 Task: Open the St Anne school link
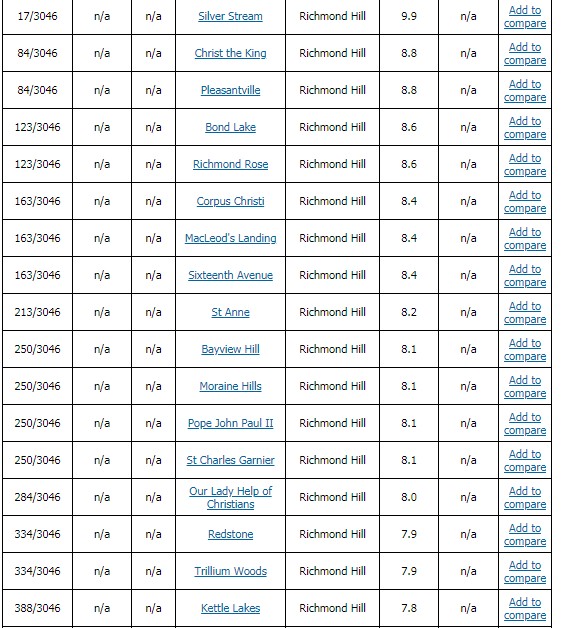[x=230, y=312]
